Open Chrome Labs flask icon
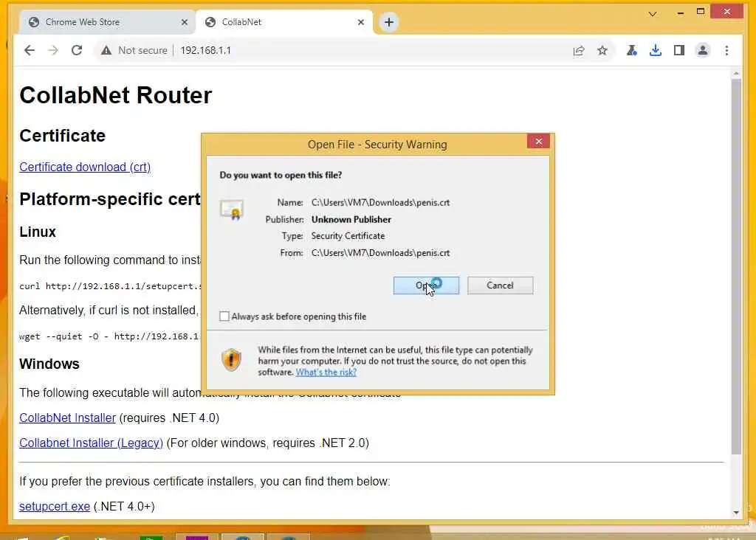756x540 pixels. [632, 50]
